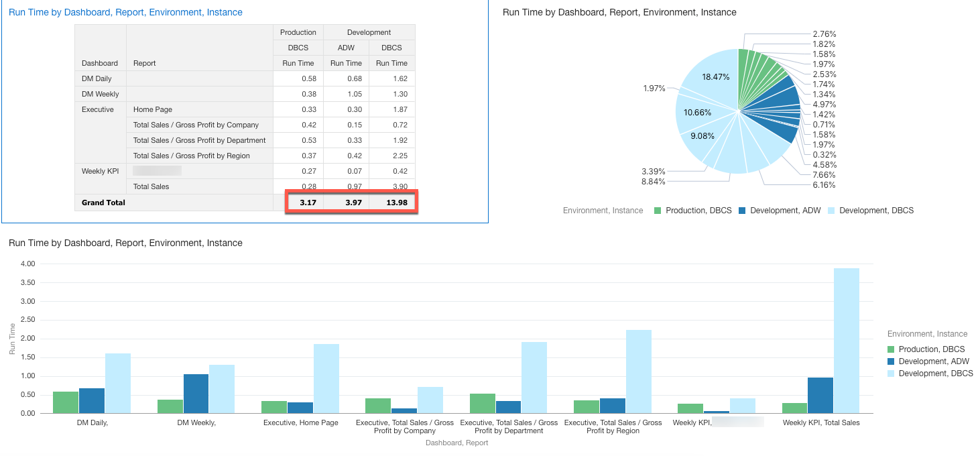980x456 pixels.
Task: Select the light blue Executive, Home Page bar
Action: coord(326,379)
